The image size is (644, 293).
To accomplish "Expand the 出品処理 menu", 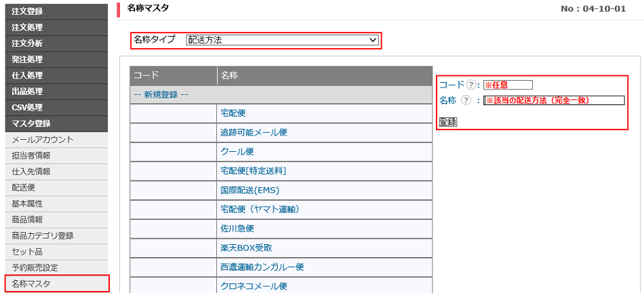I will 56,92.
